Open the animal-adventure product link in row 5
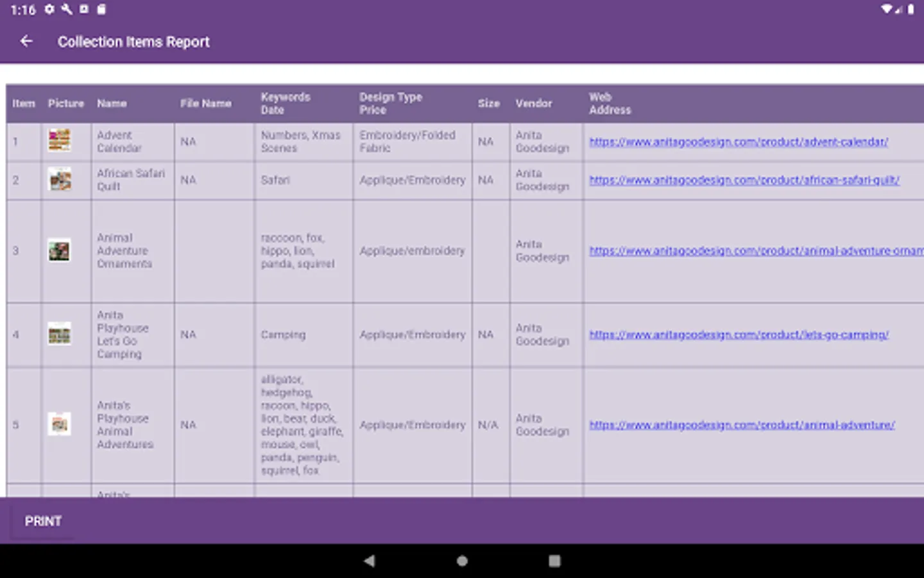 [x=742, y=425]
